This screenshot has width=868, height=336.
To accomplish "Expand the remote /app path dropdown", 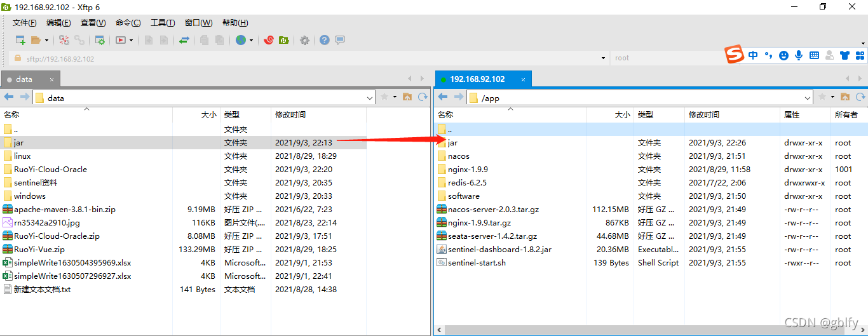I will pos(808,98).
